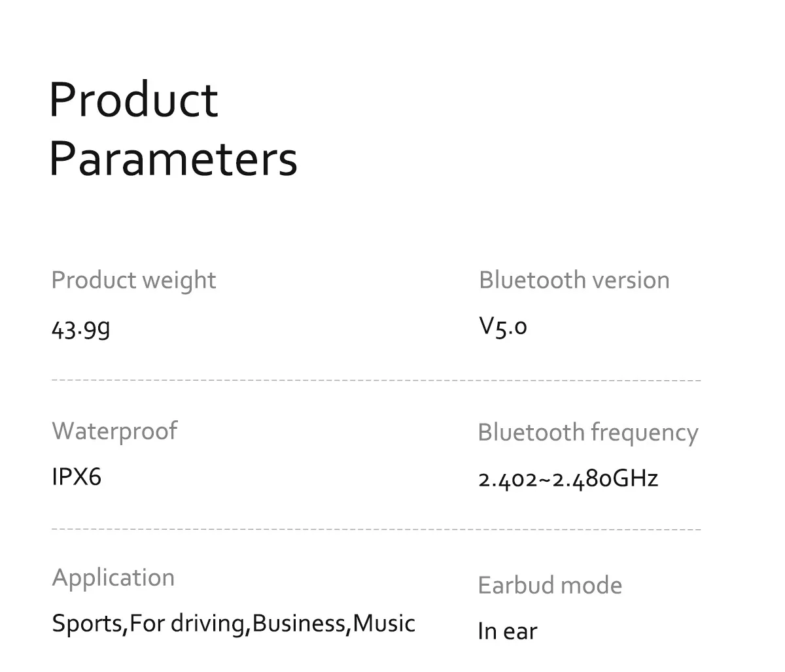Viewport: 785px width, 672px height.
Task: Click the word Parameters in the heading
Action: pos(173,159)
